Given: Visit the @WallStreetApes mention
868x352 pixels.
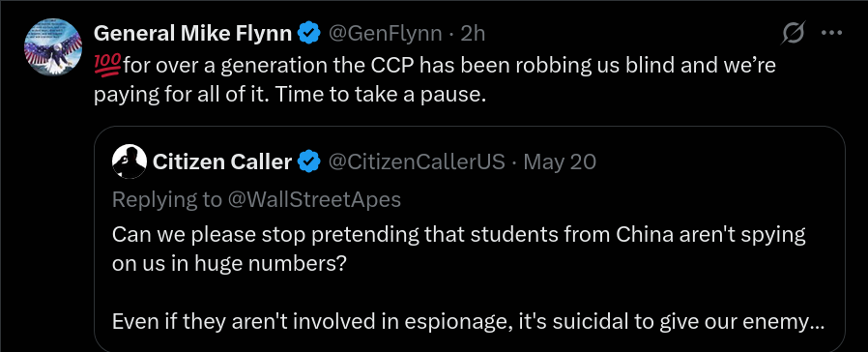Looking at the screenshot, I should point(313,199).
